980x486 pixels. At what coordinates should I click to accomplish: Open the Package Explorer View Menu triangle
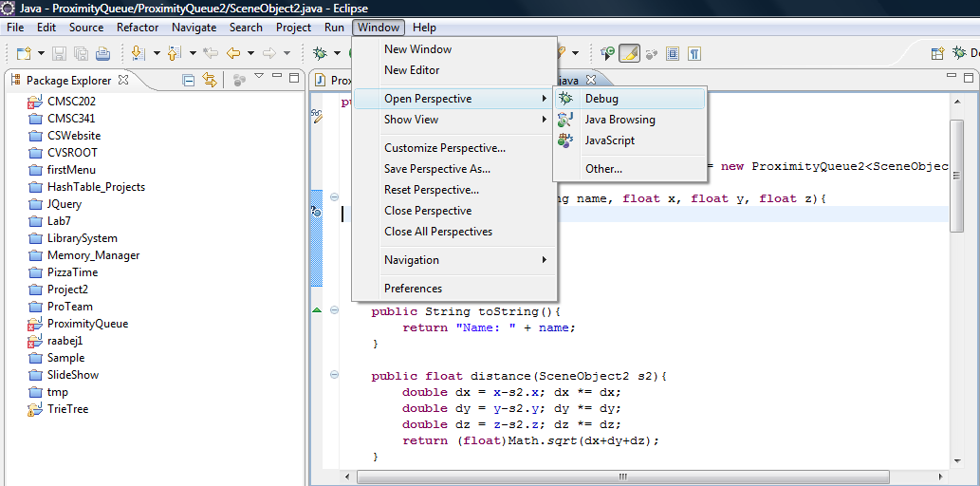coord(259,76)
